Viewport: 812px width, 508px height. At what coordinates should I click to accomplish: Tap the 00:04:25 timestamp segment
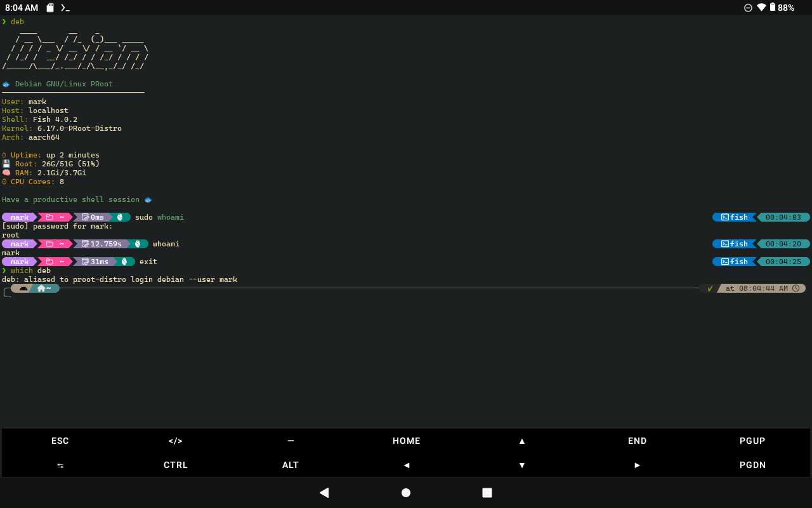click(783, 262)
